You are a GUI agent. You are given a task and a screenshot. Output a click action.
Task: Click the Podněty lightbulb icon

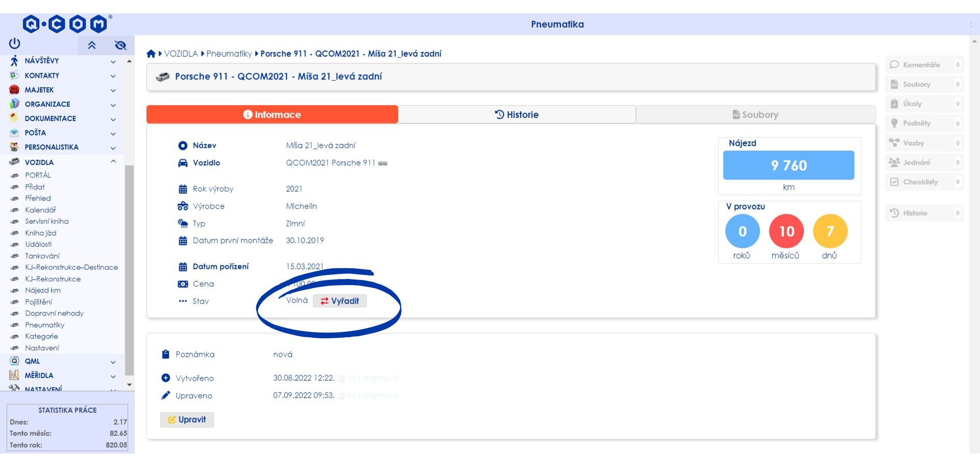[894, 123]
